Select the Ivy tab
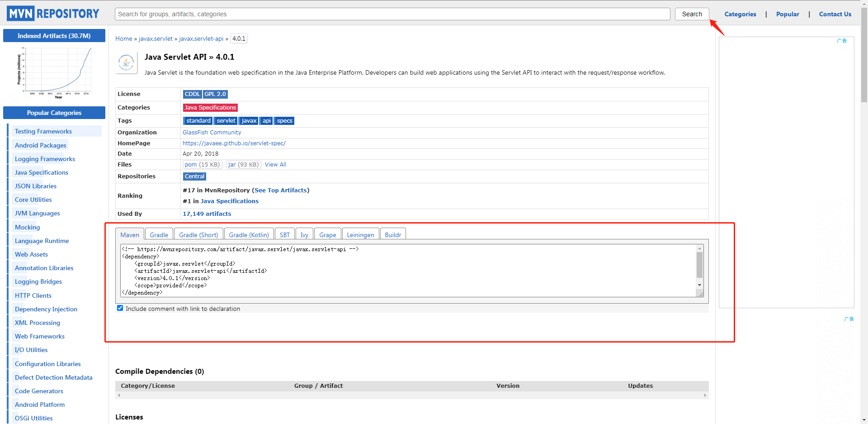Viewport: 868px width, 424px height. point(305,234)
